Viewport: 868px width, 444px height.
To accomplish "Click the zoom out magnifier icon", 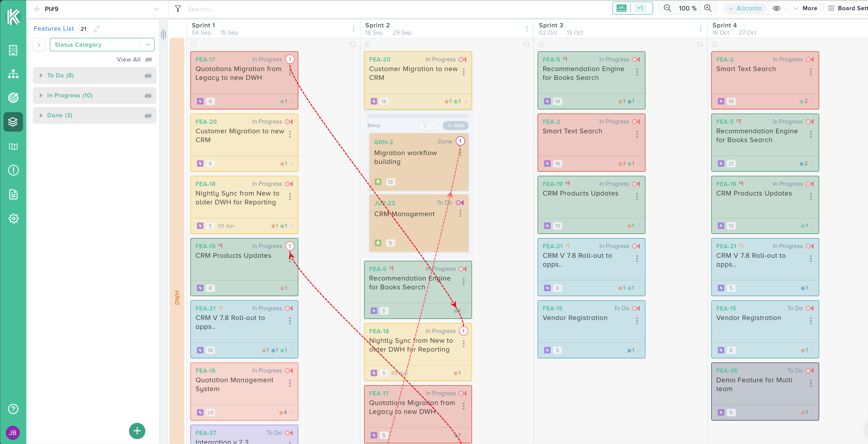I will pyautogui.click(x=667, y=8).
